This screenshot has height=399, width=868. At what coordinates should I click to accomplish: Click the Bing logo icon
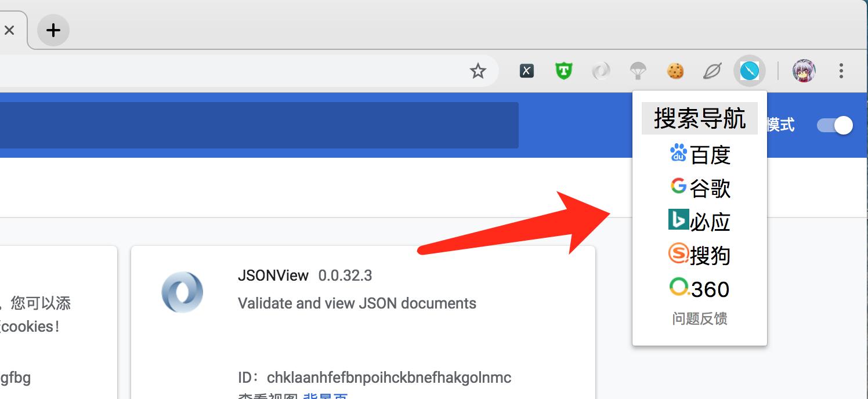tap(679, 220)
